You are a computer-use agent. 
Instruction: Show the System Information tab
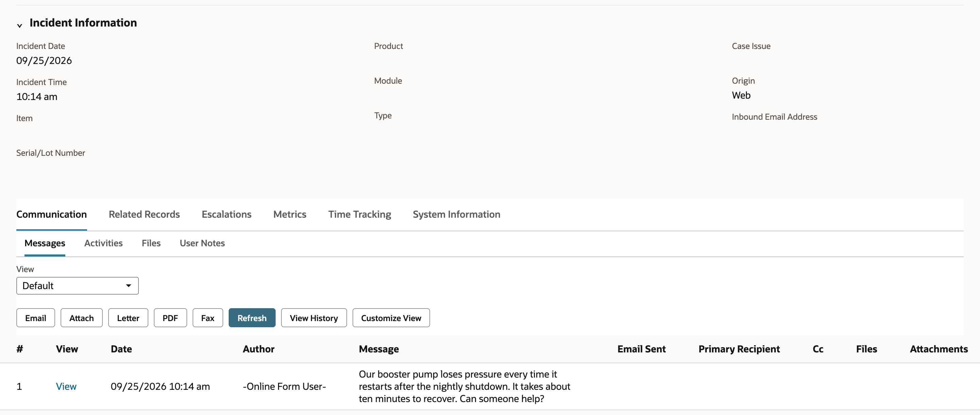tap(457, 214)
